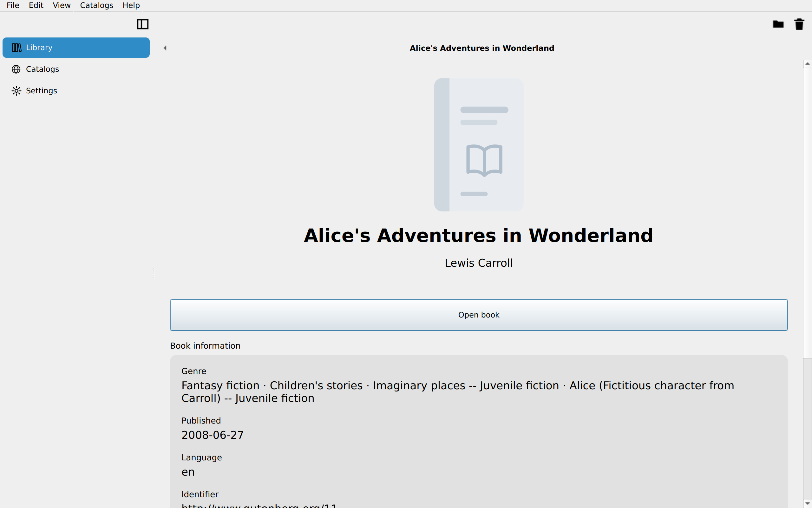Click the small header title Alice's Adventures in Wonderland
Image resolution: width=812 pixels, height=508 pixels.
point(482,48)
